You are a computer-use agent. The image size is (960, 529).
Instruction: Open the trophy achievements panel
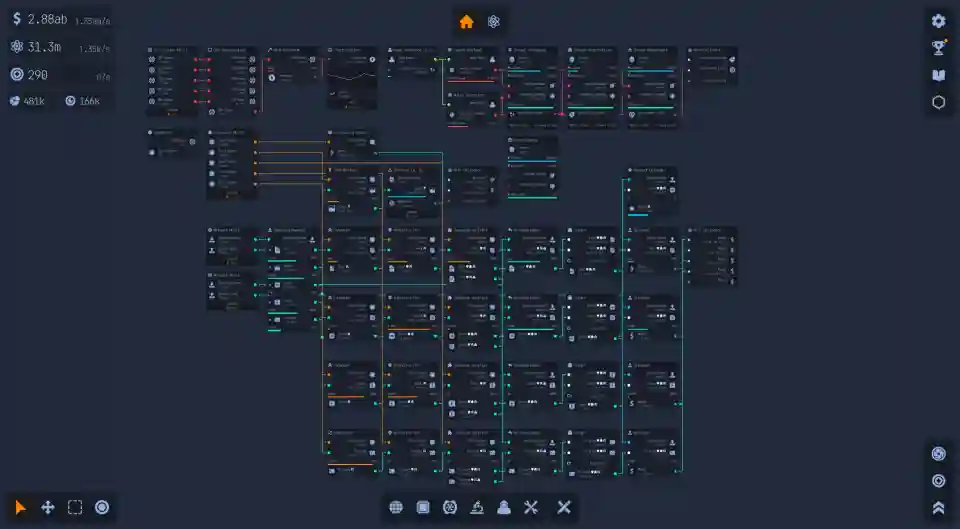tap(939, 48)
